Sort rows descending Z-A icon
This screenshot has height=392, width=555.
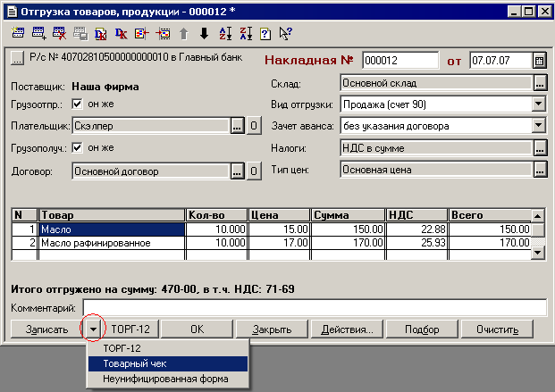(245, 34)
